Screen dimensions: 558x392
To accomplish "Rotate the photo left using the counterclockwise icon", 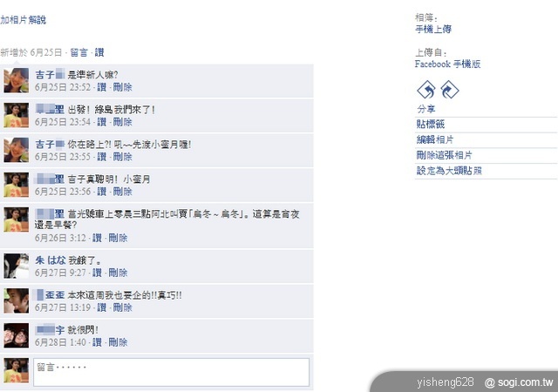I will tap(426, 90).
